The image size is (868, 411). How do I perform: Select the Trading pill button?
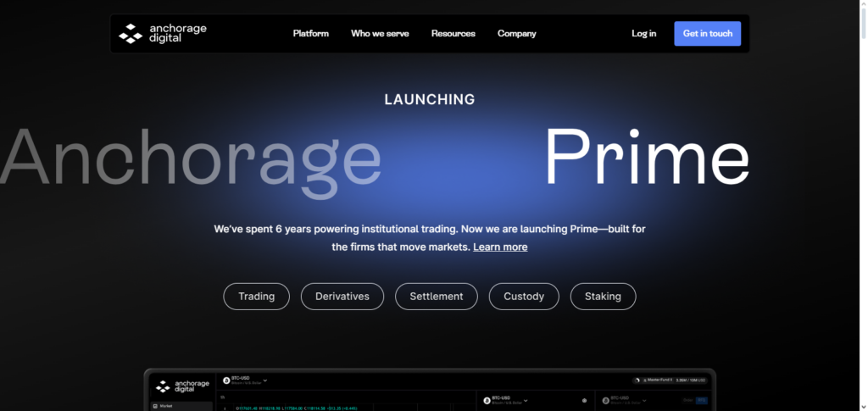pos(256,297)
